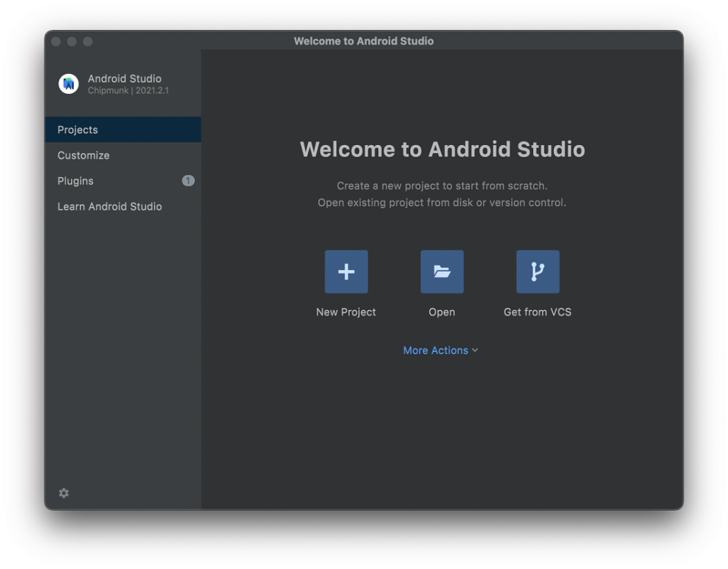Minimize the Welcome to Android Studio window
Image resolution: width=728 pixels, height=569 pixels.
[x=72, y=41]
